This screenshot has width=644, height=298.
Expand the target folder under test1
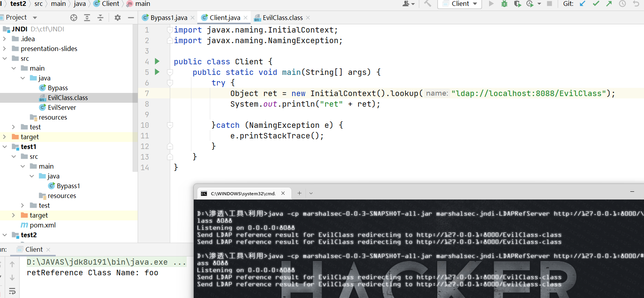(x=13, y=215)
